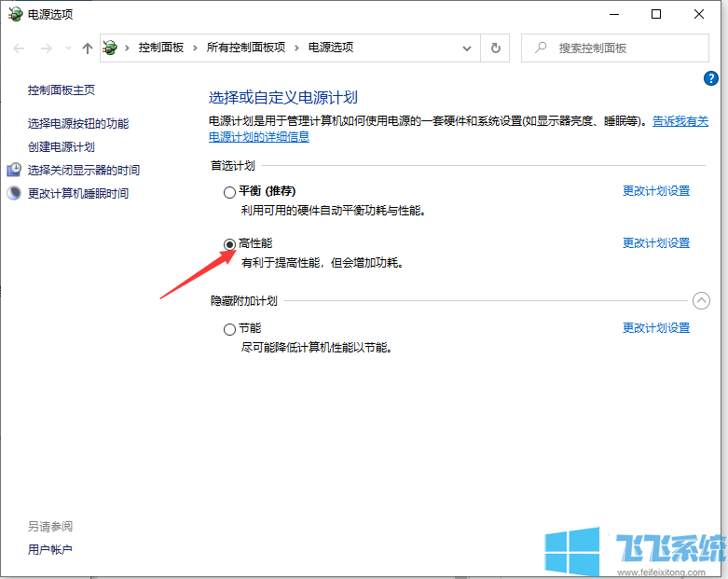Click the Forward navigation arrow
The image size is (728, 579).
(46, 48)
